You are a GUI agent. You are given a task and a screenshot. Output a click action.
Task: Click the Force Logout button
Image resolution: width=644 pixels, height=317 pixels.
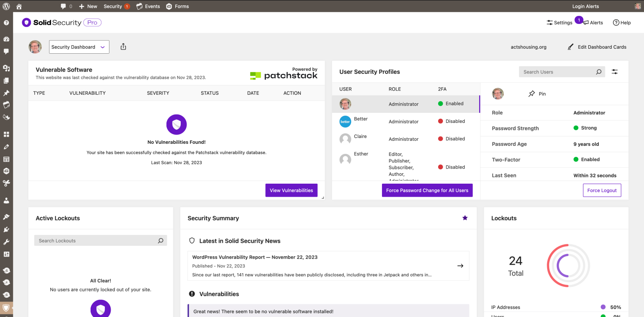(x=602, y=190)
